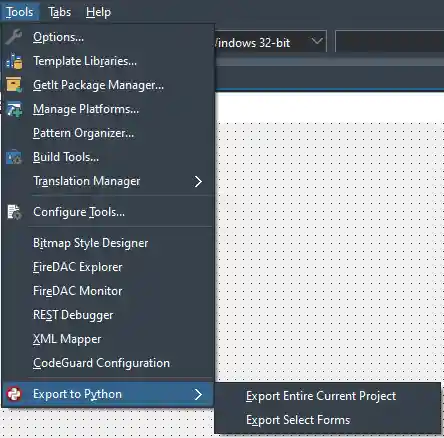Open FireDAC Monitor
The height and width of the screenshot is (438, 444).
tap(107, 291)
